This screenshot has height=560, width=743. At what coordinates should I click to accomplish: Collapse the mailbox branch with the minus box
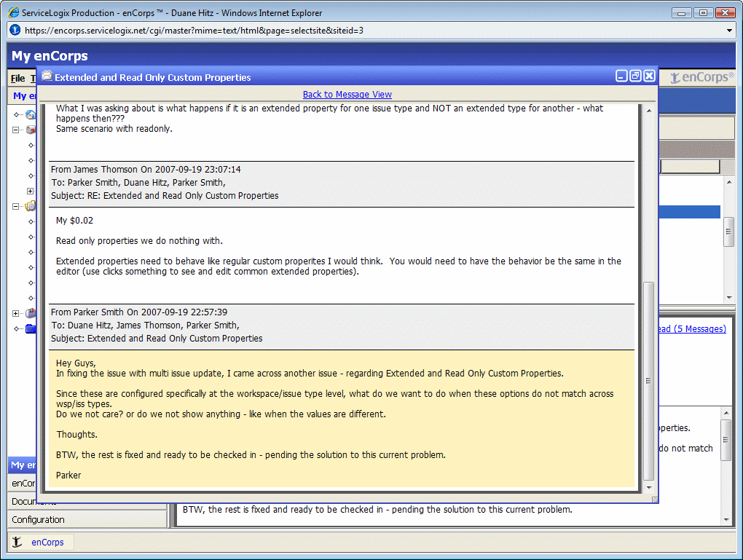pyautogui.click(x=15, y=130)
